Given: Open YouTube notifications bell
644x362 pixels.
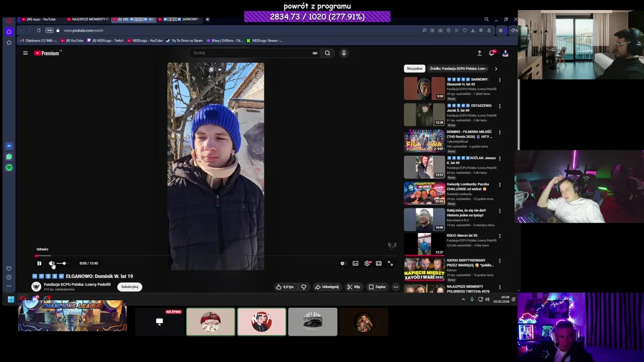Looking at the screenshot, I should click(492, 53).
